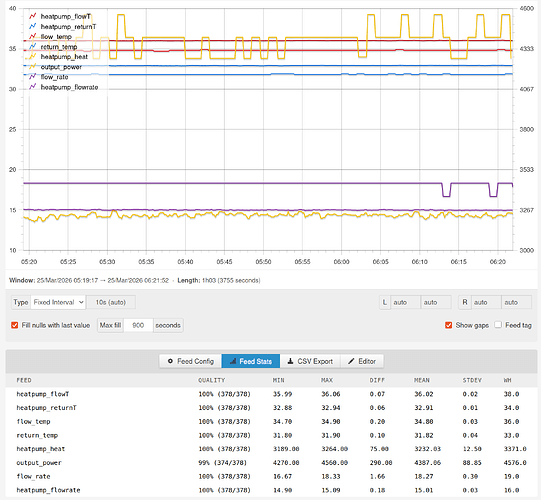Click the 10s (auto) interval field

[x=111, y=302]
